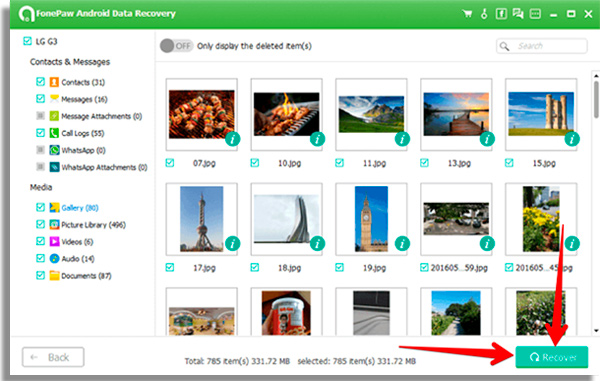This screenshot has width=600, height=381.
Task: Click the WhatsApp category icon
Action: [54, 150]
